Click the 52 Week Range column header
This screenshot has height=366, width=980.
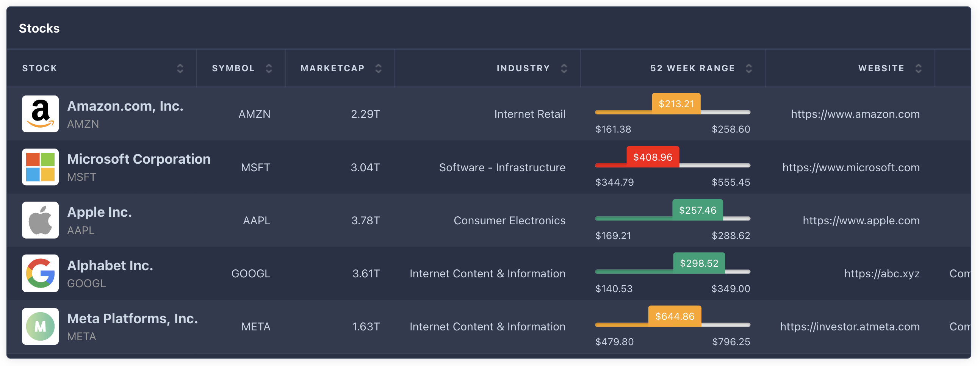pyautogui.click(x=692, y=69)
